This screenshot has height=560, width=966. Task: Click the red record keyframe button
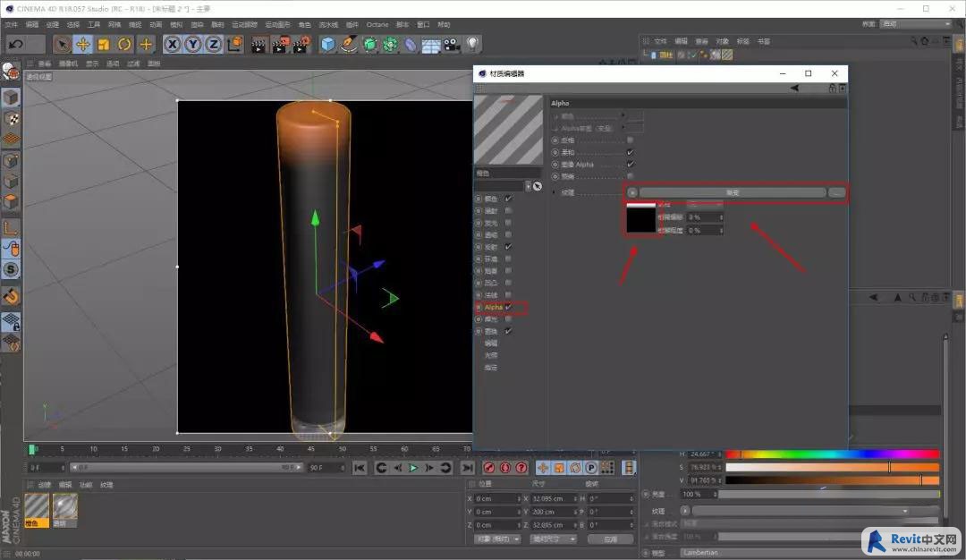pyautogui.click(x=489, y=468)
